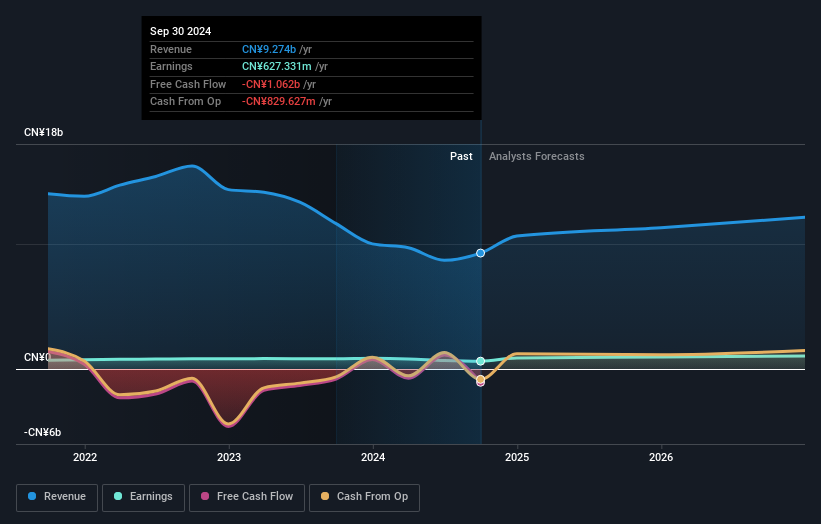
Task: Select the 2025 x-axis label
Action: [x=517, y=458]
